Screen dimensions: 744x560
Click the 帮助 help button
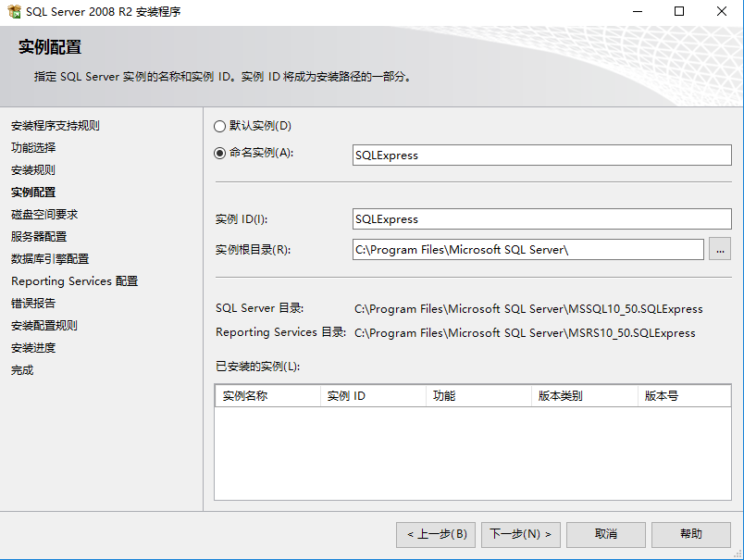tap(691, 535)
